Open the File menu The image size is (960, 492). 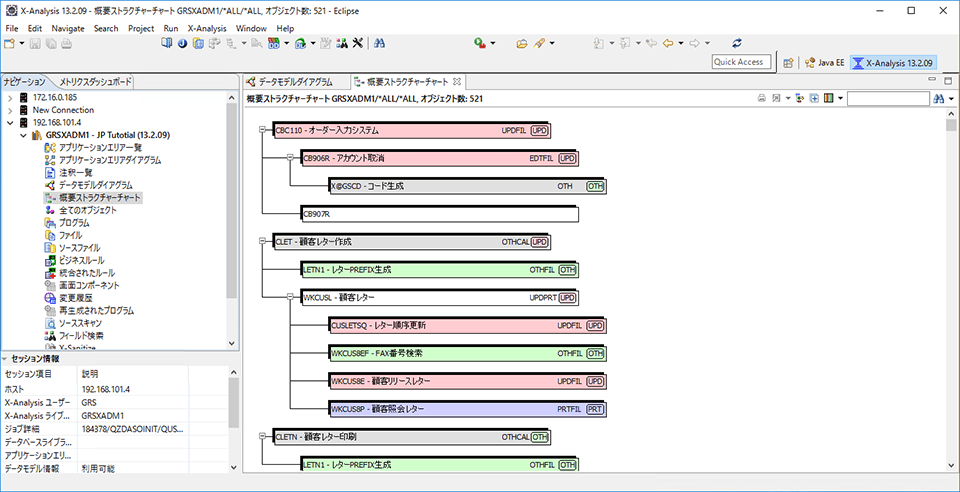click(x=12, y=28)
